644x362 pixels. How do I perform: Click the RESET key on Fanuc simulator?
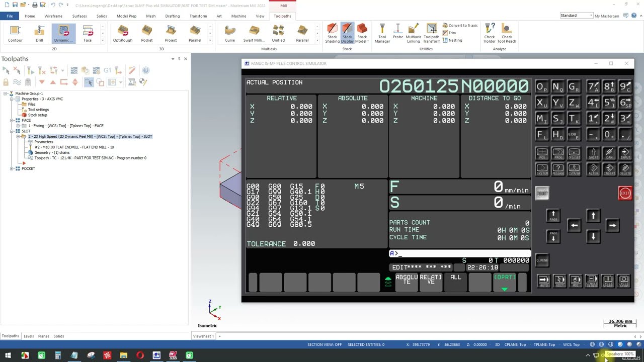pyautogui.click(x=542, y=193)
